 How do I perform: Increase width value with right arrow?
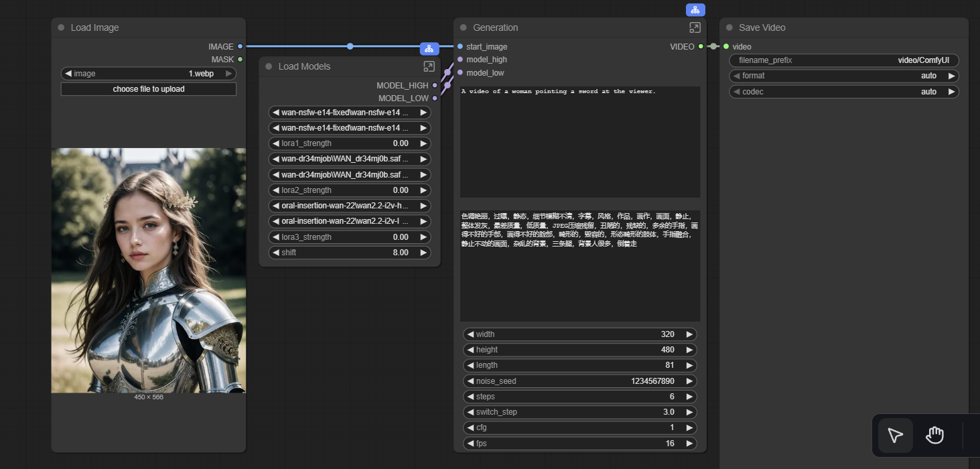pos(689,334)
